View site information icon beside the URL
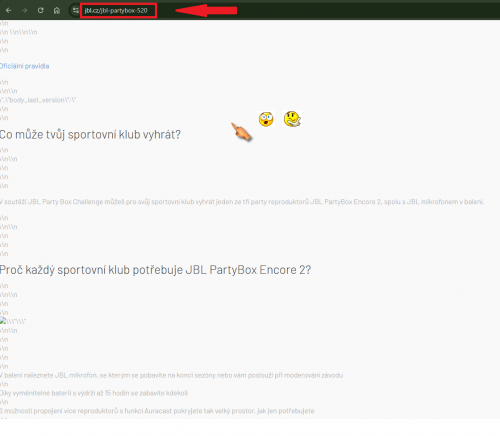 click(x=76, y=11)
